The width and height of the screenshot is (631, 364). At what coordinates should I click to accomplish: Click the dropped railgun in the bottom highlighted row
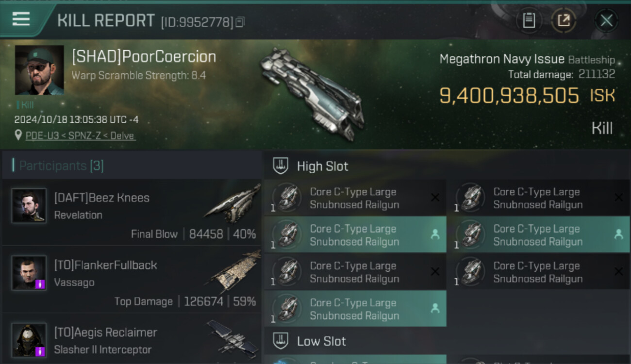click(355, 309)
